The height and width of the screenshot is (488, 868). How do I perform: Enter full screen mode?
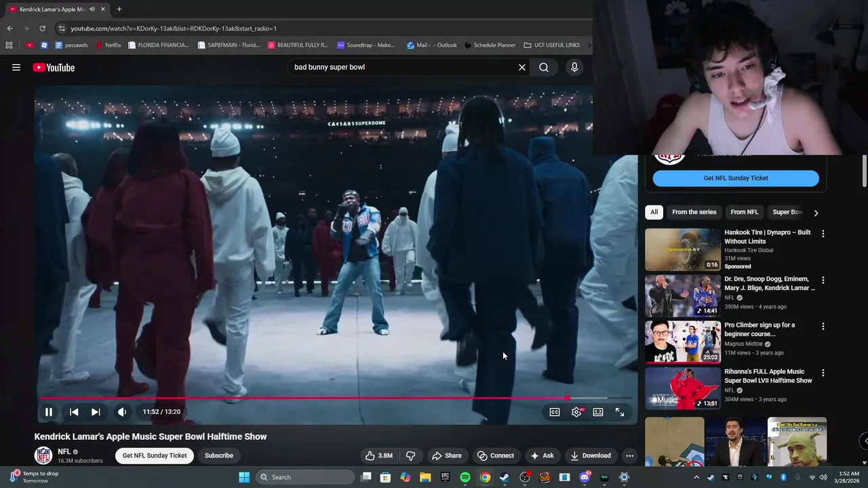(620, 412)
